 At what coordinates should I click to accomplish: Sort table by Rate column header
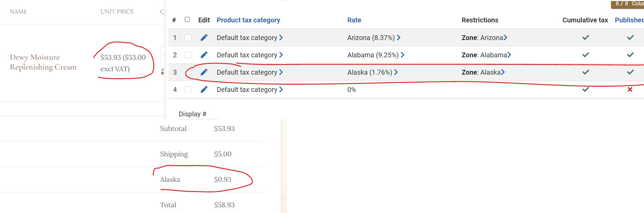click(354, 20)
